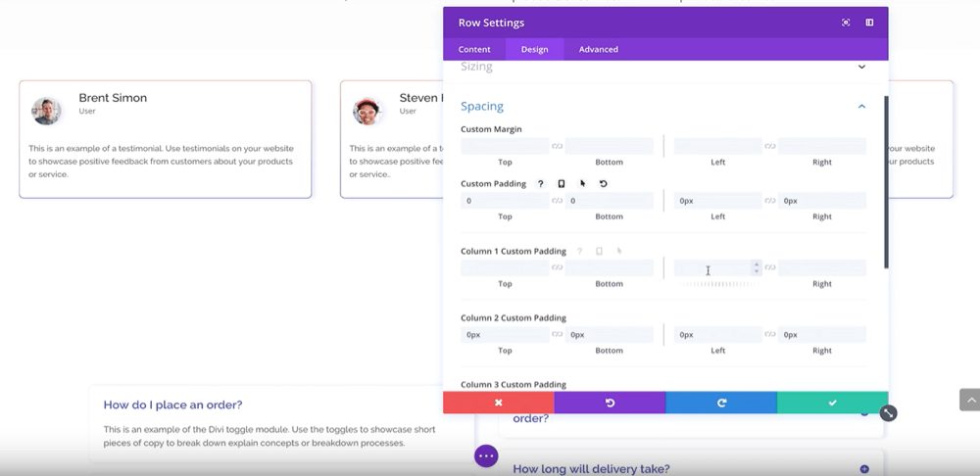Click the Row Settings vertical scrollbar

tap(886, 182)
